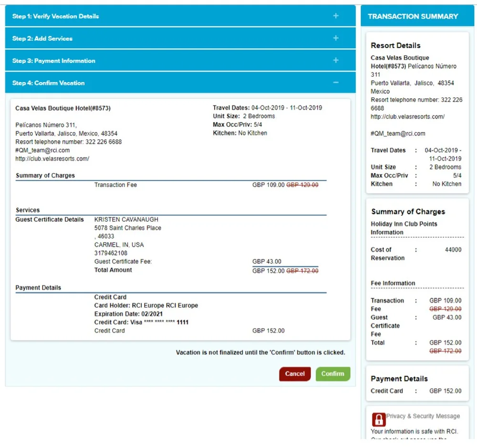Click Unit Size 2 Bedrooms in main panel
Image resolution: width=477 pixels, height=448 pixels.
[x=244, y=116]
